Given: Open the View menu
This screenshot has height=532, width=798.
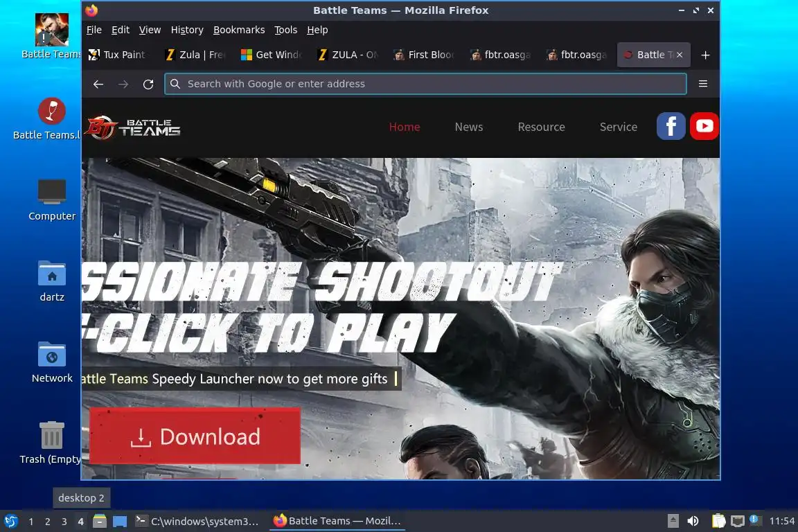Looking at the screenshot, I should click(x=150, y=30).
